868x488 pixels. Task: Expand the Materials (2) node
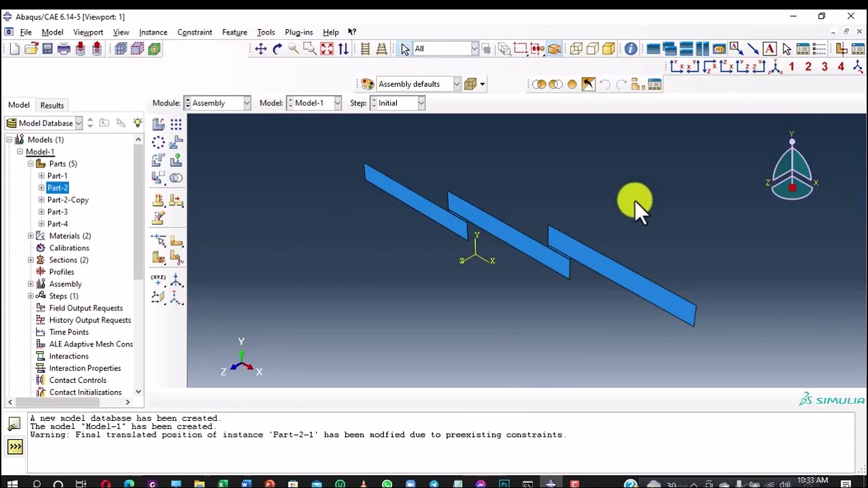pyautogui.click(x=31, y=236)
